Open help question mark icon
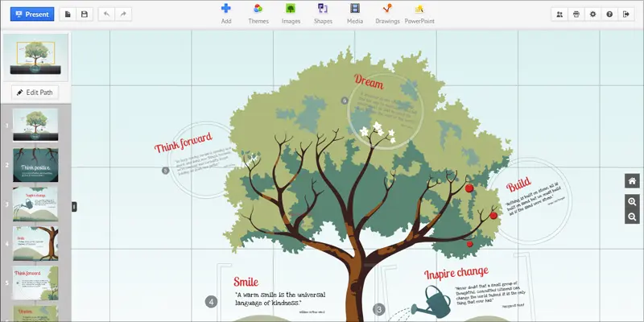The height and width of the screenshot is (322, 644). click(x=609, y=14)
